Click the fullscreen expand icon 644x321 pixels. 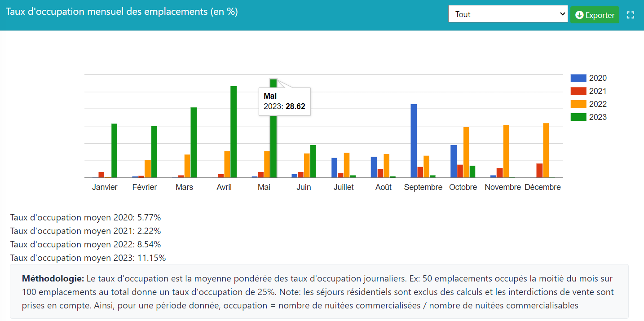pyautogui.click(x=631, y=15)
